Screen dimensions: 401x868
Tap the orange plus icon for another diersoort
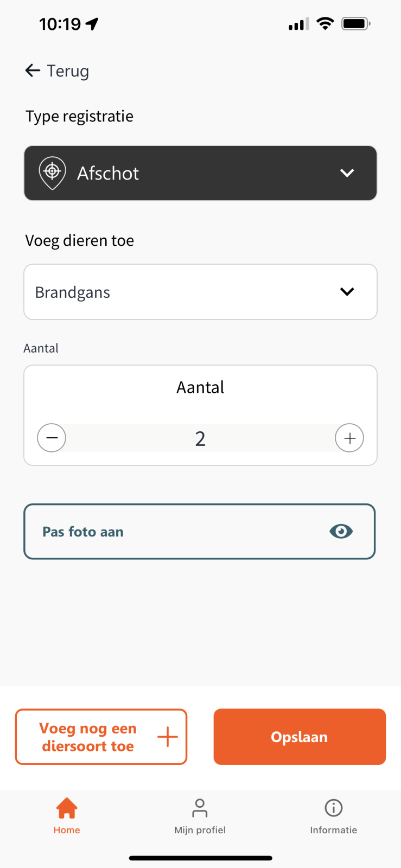click(x=168, y=737)
